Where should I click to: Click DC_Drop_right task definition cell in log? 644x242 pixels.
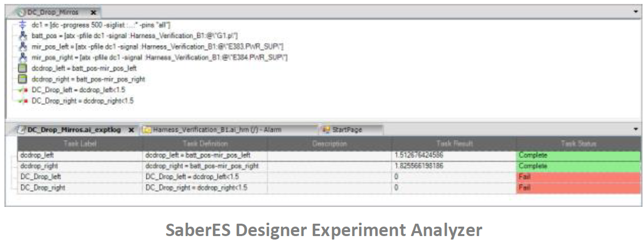coord(205,188)
